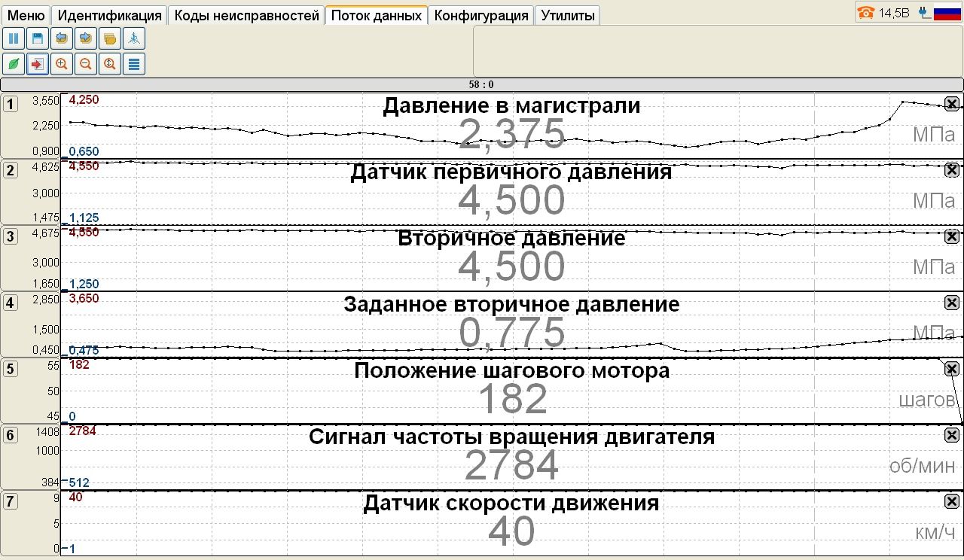Click the 2,375 pressure value
This screenshot has width=964, height=560.
[511, 134]
